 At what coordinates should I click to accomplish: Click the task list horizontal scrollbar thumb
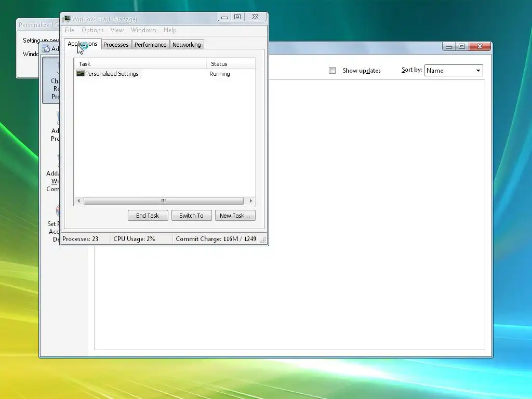click(164, 201)
